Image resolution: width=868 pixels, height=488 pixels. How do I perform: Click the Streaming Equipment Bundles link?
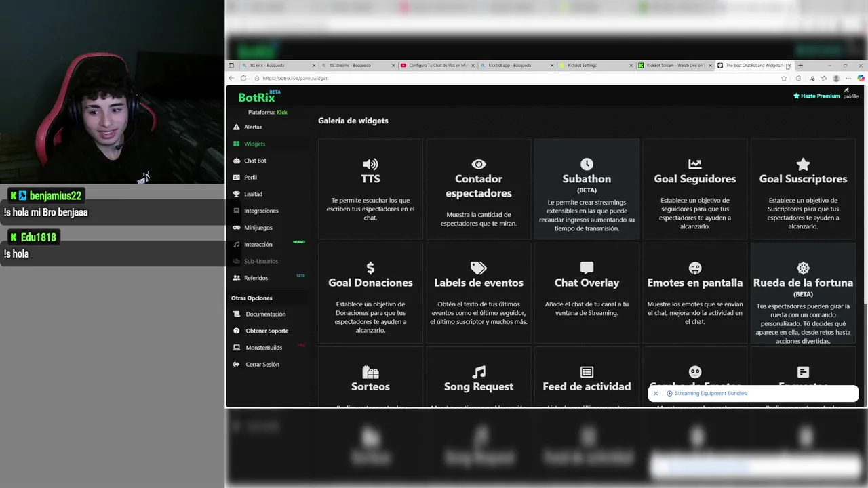710,393
